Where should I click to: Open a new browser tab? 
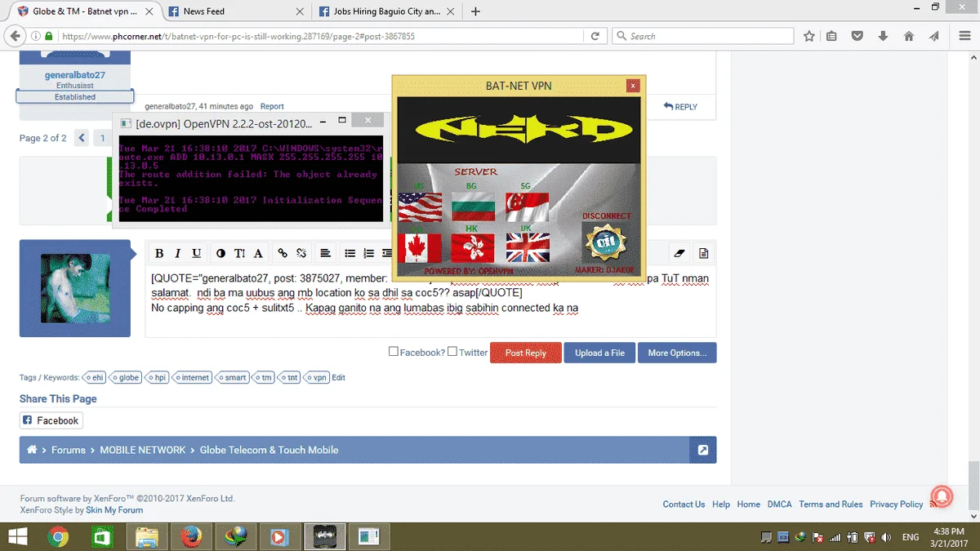pos(475,11)
